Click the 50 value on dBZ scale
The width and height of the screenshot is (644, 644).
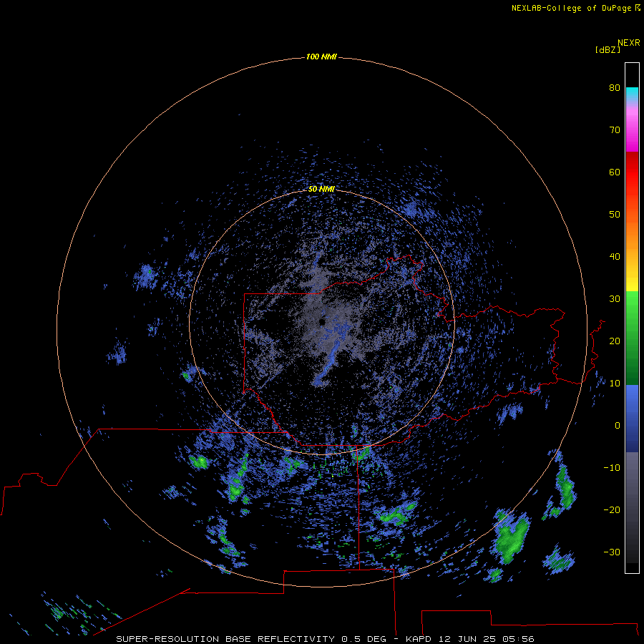pos(615,215)
